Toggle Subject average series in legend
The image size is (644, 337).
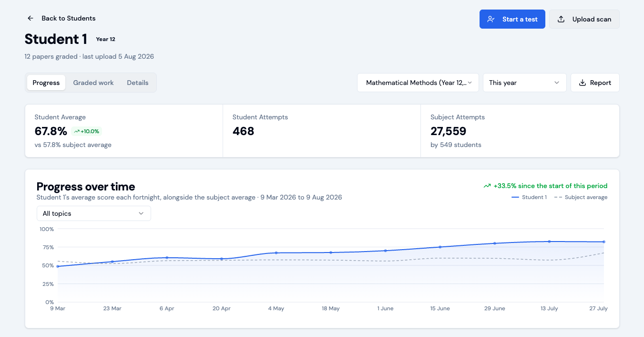point(581,197)
